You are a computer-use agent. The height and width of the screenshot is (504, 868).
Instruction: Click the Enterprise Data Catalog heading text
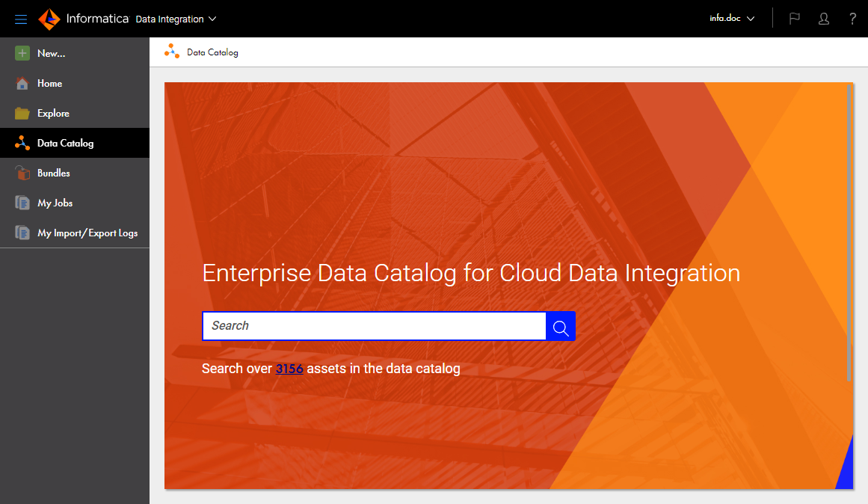pos(471,273)
